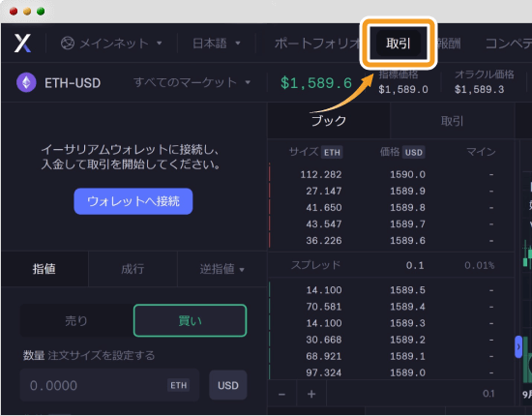This screenshot has height=416, width=532.
Task: Click the マイン column header
Action: click(x=481, y=152)
